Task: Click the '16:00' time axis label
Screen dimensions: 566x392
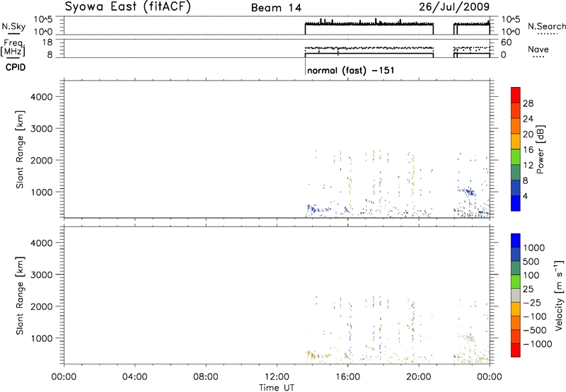Action: pyautogui.click(x=347, y=377)
